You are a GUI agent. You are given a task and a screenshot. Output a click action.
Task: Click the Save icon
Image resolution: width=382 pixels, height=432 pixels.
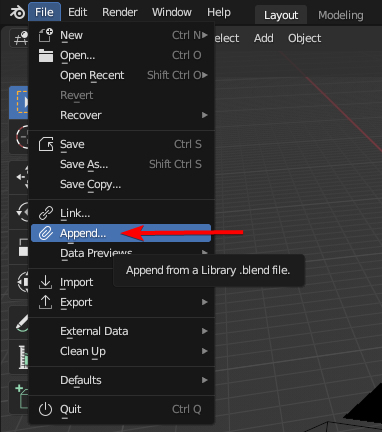46,144
